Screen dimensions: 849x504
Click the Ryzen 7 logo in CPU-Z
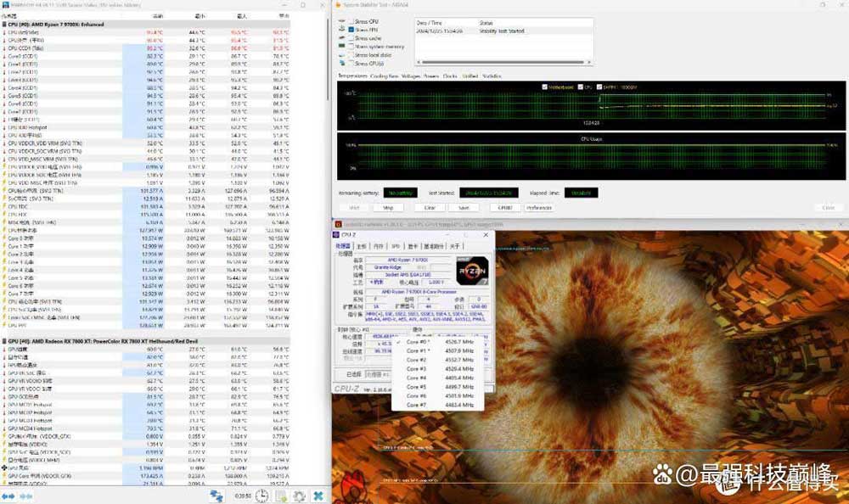tap(473, 263)
